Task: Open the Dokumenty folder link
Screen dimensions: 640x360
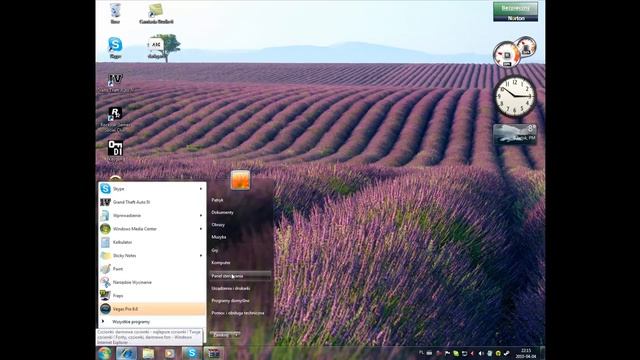Action: coord(222,212)
